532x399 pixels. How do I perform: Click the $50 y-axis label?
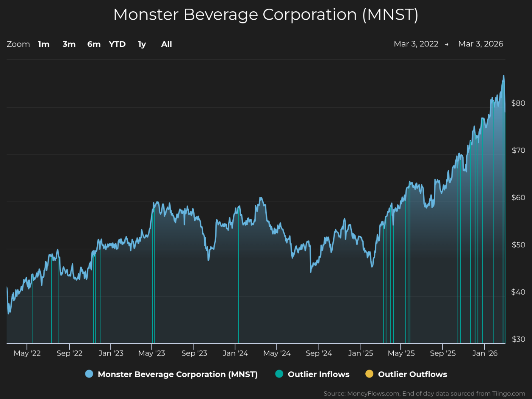point(518,245)
